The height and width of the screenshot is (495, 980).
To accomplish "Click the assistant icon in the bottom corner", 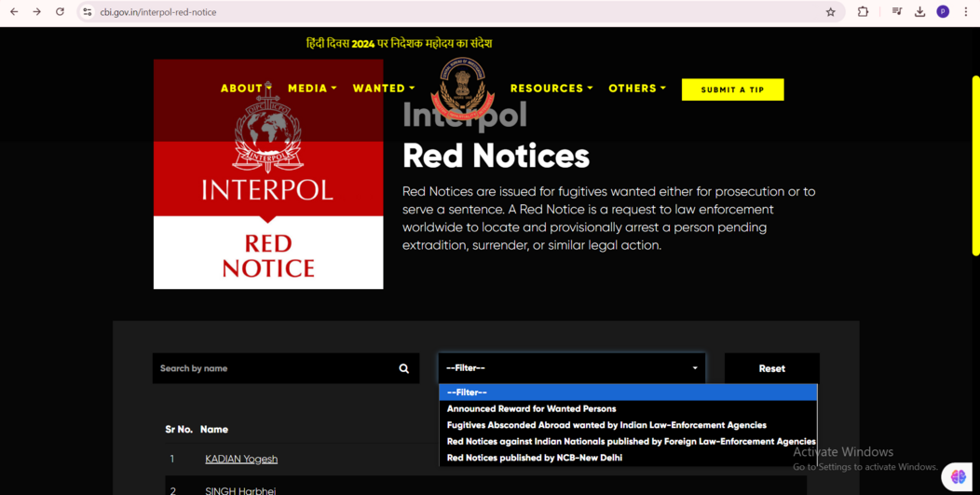I will coord(958,475).
